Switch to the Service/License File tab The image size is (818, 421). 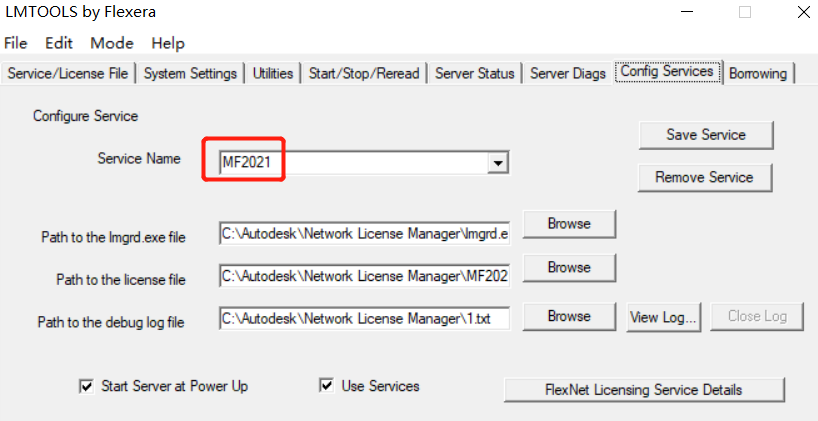click(68, 74)
